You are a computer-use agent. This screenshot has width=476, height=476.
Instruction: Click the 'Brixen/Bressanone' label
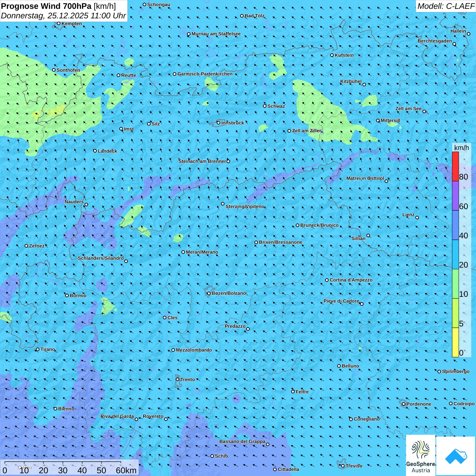280,242
